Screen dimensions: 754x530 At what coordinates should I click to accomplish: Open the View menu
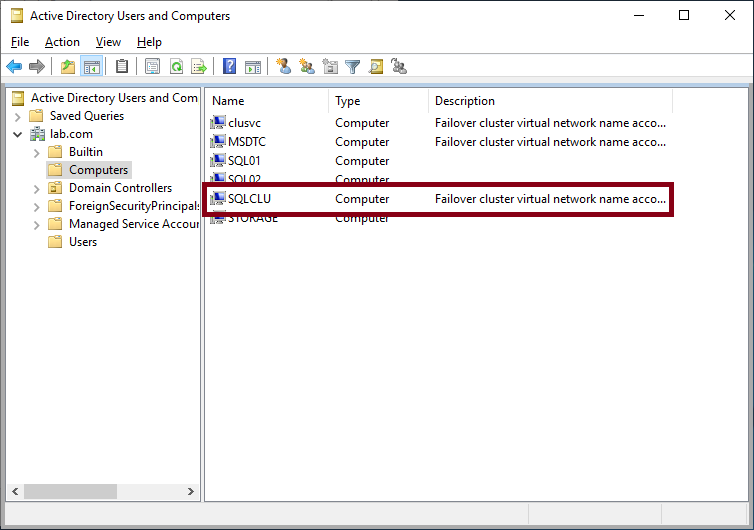click(108, 42)
